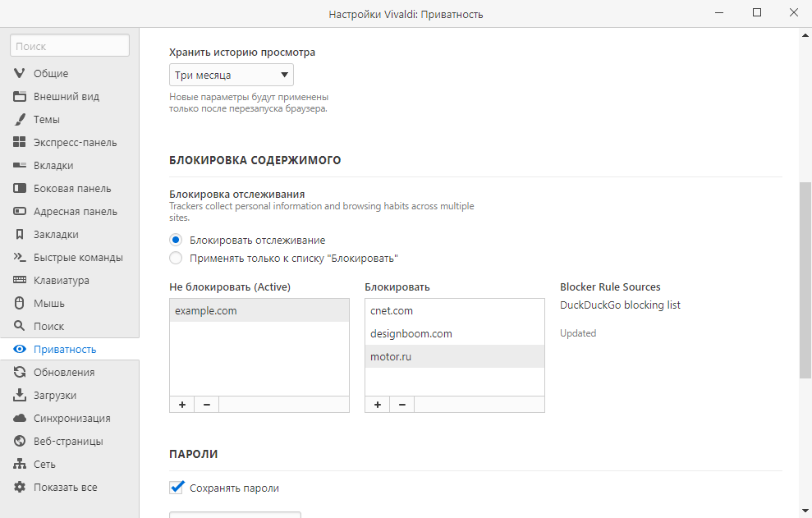This screenshot has width=812, height=518.
Task: Select designboom.com in the Блокировать list
Action: (411, 334)
